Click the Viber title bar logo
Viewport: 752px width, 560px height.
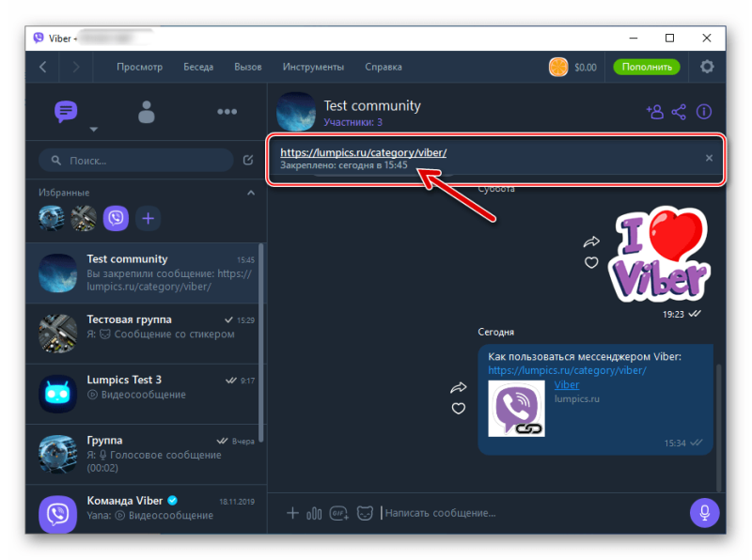[39, 38]
